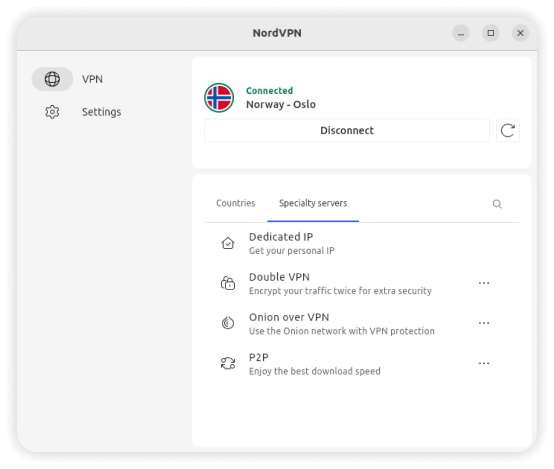This screenshot has width=554, height=469.
Task: Click the Norway flag icon
Action: [x=219, y=98]
